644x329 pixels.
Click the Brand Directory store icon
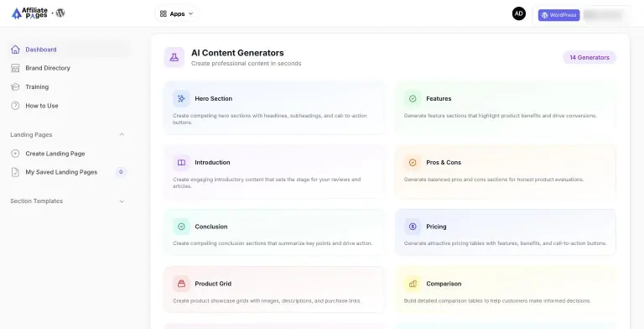15,68
